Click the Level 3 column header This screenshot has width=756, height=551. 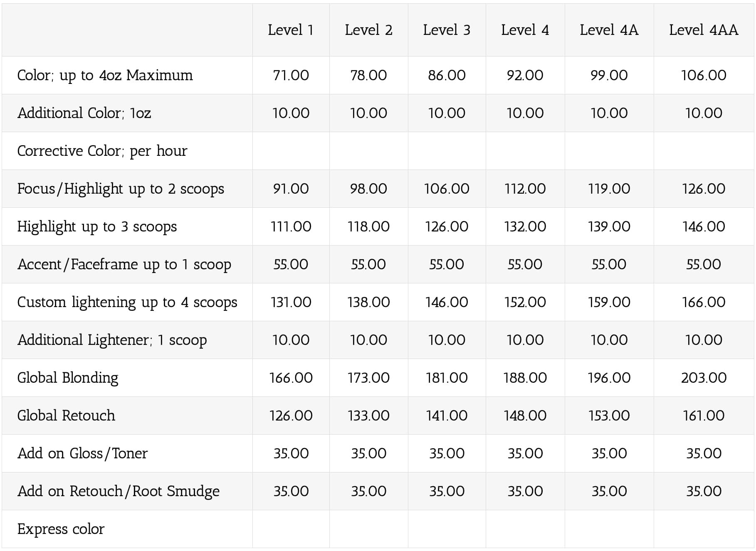tap(447, 30)
